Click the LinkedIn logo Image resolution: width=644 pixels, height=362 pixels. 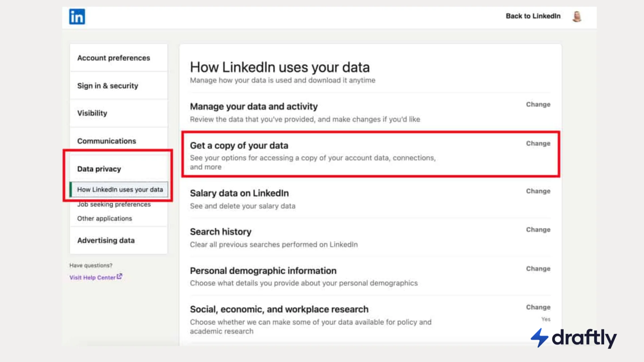(x=77, y=16)
